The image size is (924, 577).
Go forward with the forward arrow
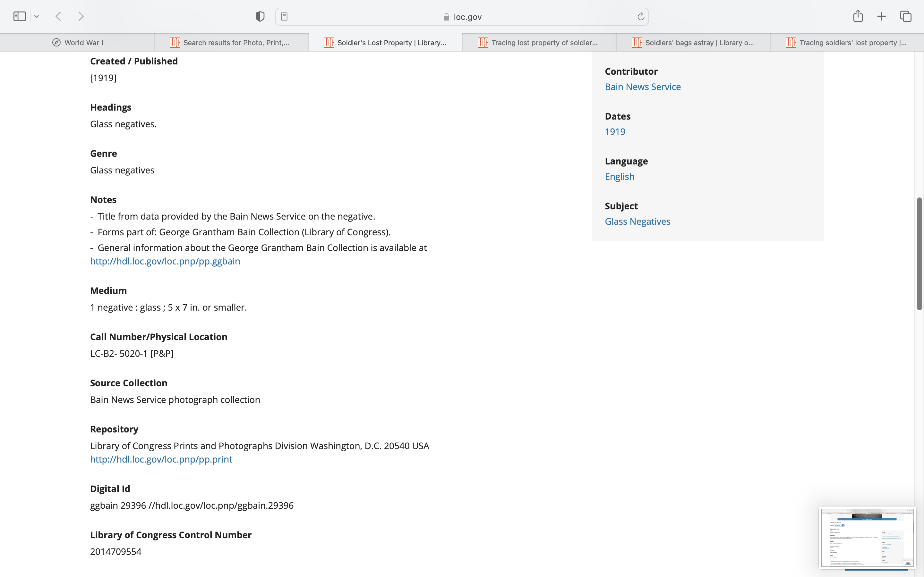click(x=81, y=16)
